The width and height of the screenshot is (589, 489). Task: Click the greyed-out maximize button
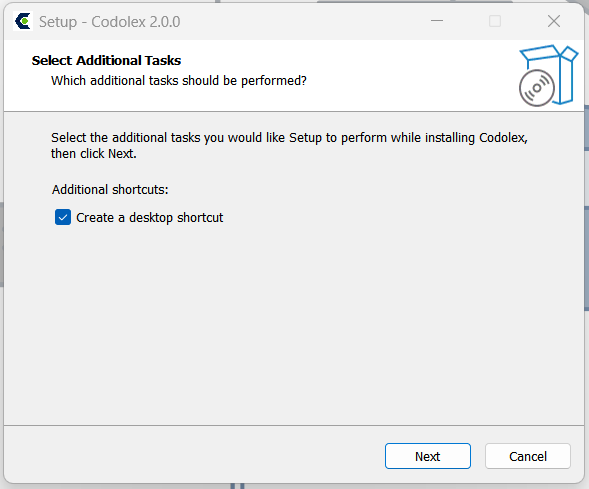coord(495,21)
